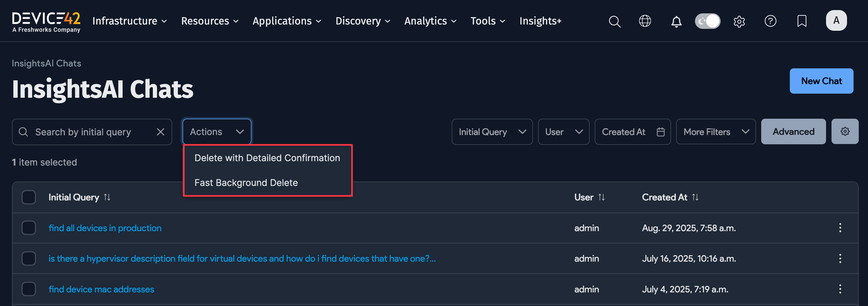Screen dimensions: 868x306
Task: Open the More Filters dropdown
Action: coord(715,131)
